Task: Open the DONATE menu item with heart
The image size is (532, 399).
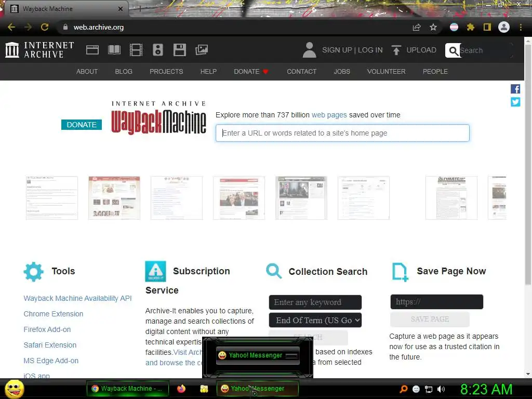Action: pyautogui.click(x=251, y=72)
